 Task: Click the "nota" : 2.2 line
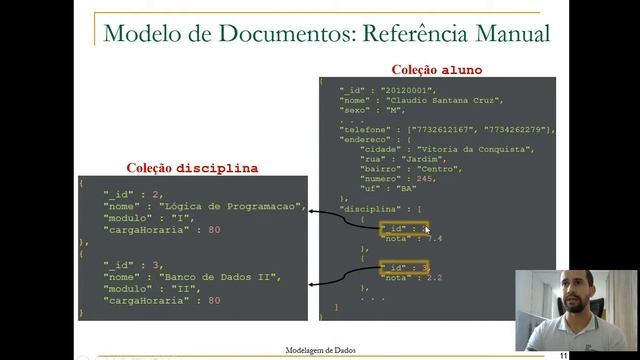pyautogui.click(x=411, y=278)
